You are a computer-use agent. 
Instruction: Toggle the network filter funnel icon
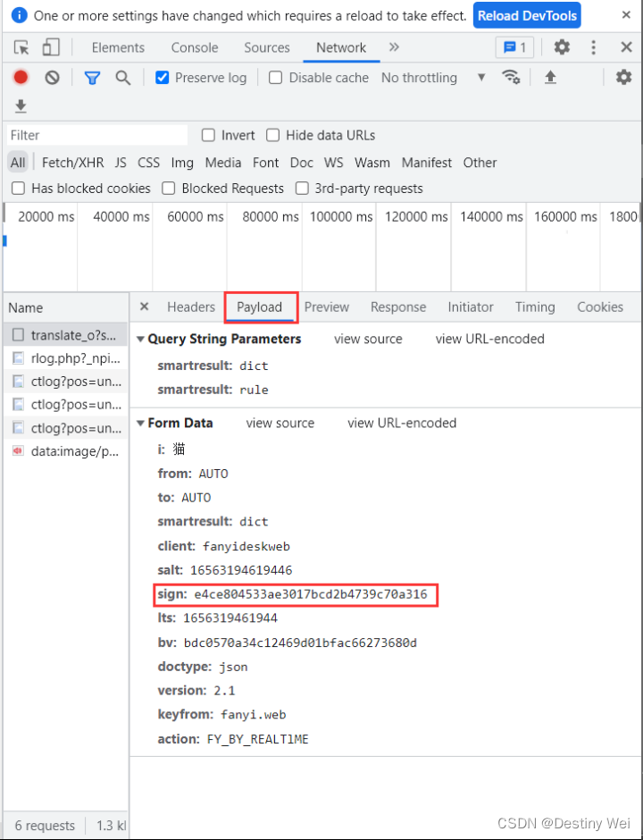(92, 79)
